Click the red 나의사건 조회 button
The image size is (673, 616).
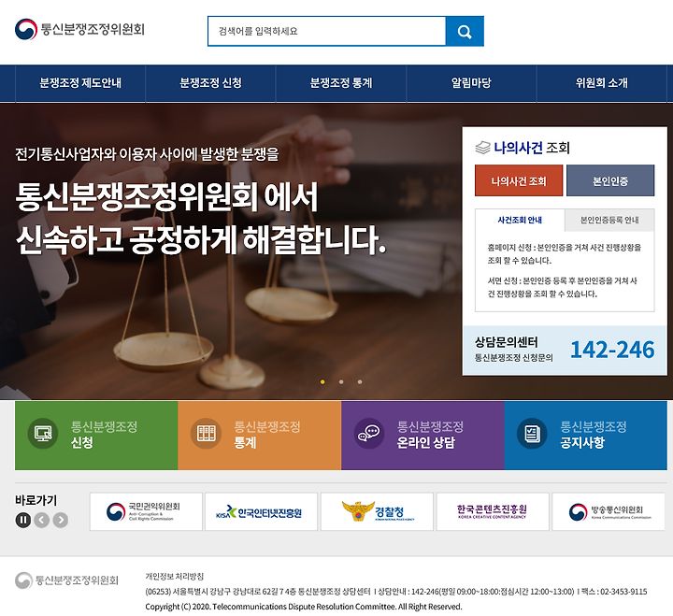pyautogui.click(x=519, y=180)
